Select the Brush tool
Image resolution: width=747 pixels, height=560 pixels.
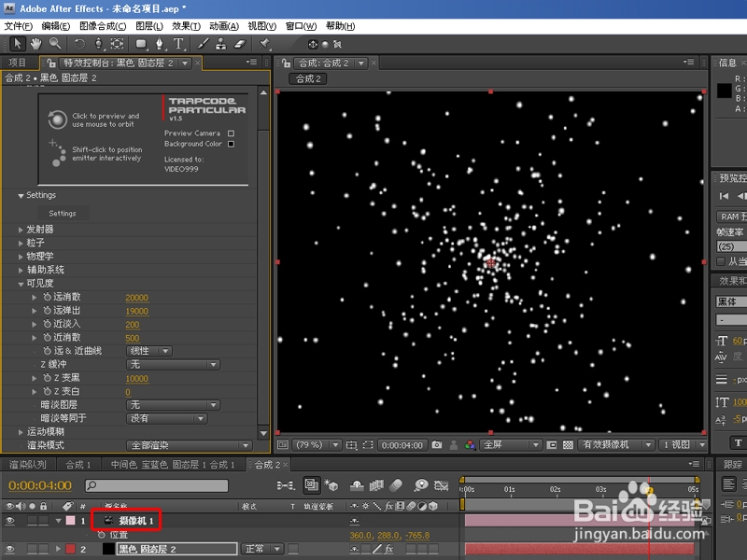pos(203,44)
